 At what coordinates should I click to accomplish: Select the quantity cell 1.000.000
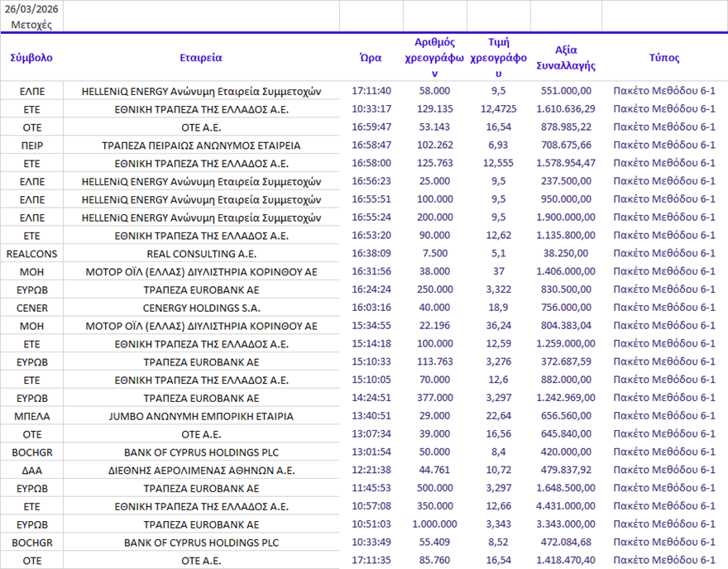pyautogui.click(x=434, y=525)
